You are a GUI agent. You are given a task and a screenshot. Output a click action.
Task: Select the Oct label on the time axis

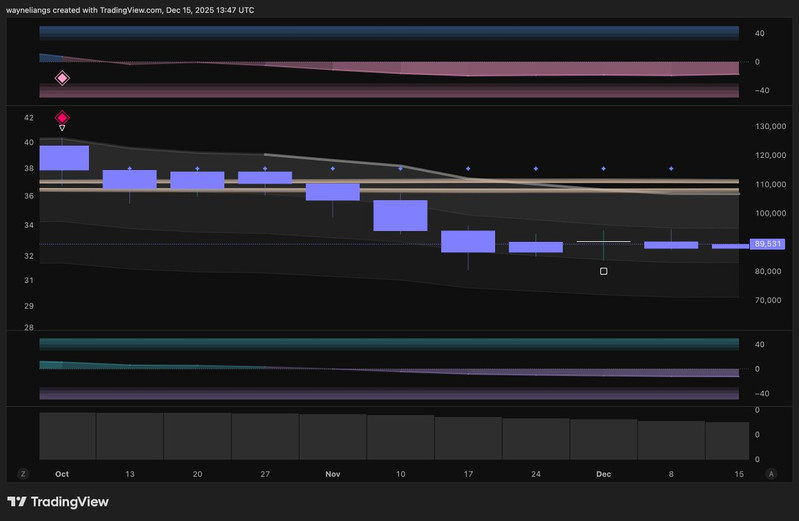(x=62, y=473)
